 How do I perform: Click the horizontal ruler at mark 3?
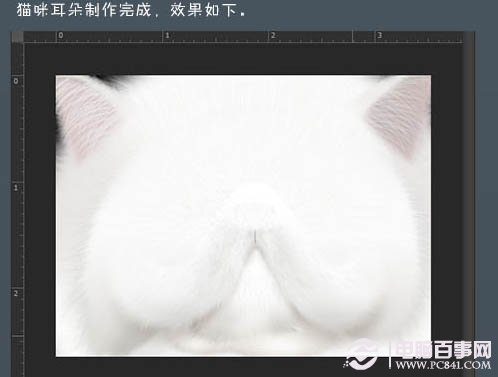[x=379, y=36]
